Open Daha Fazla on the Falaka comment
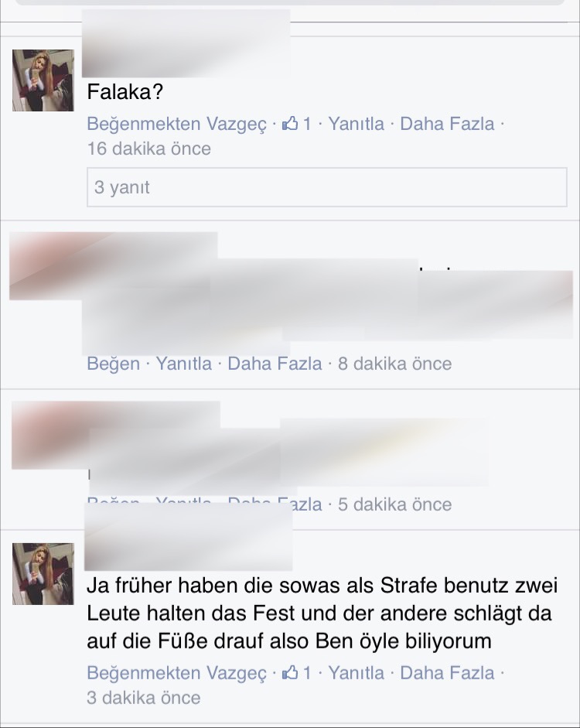The width and height of the screenshot is (580, 728). (447, 124)
